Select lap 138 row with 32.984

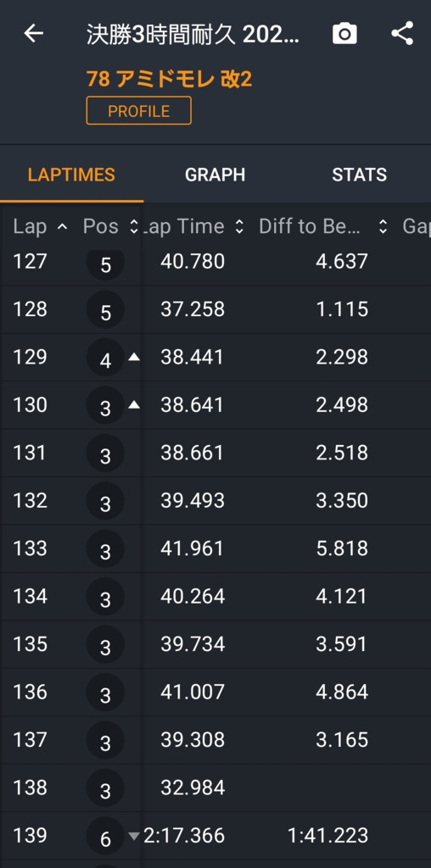click(x=215, y=788)
